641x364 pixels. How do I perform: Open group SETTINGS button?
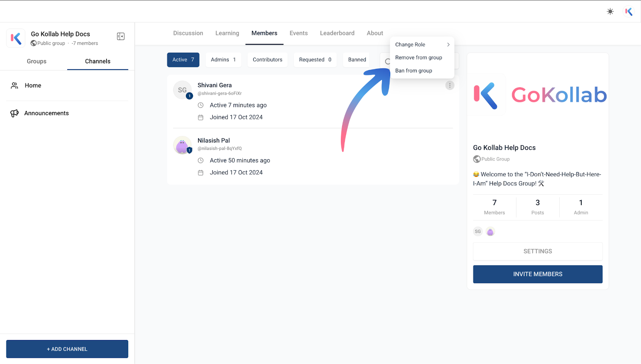[538, 251]
